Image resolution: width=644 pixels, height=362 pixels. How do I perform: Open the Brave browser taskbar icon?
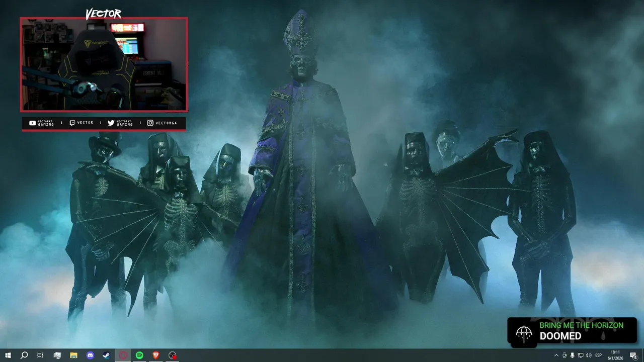[x=156, y=355]
